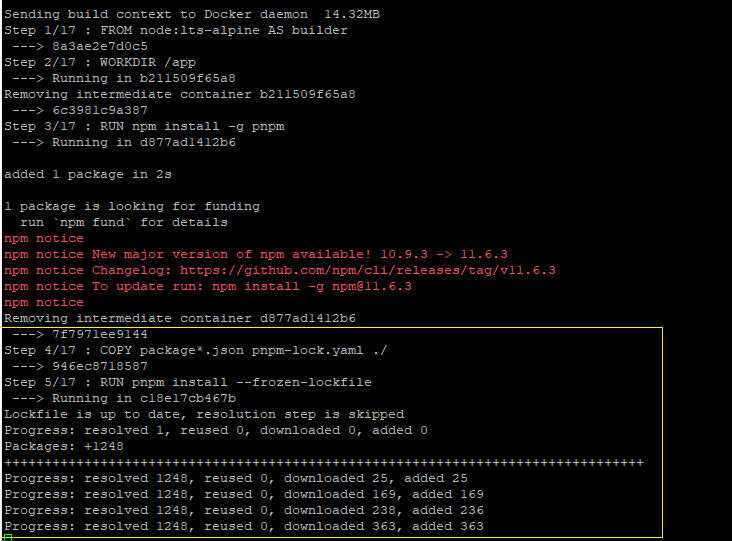Click the row of plus signs progress bar
Image resolution: width=732 pixels, height=541 pixels.
324,462
